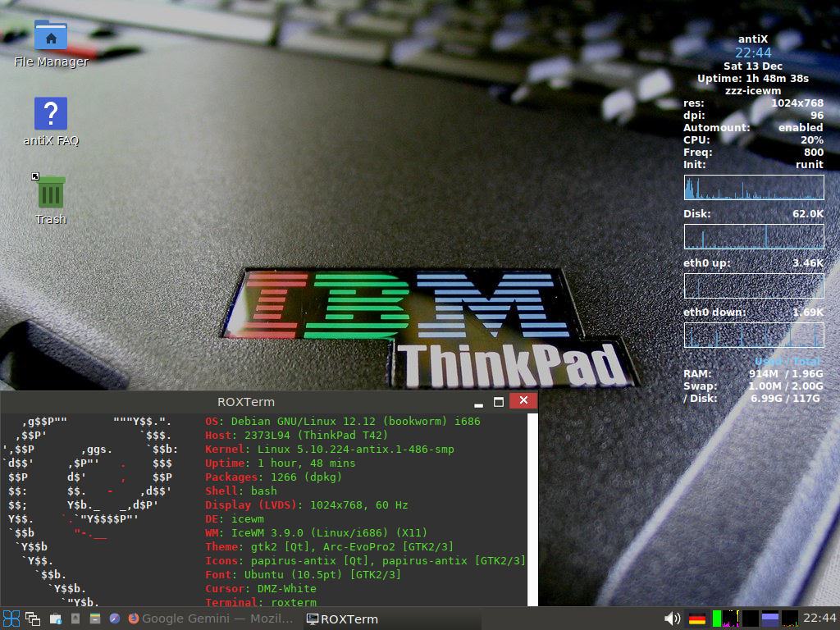Click the ROXTerm title bar text
The height and width of the screenshot is (630, 840).
pyautogui.click(x=246, y=402)
